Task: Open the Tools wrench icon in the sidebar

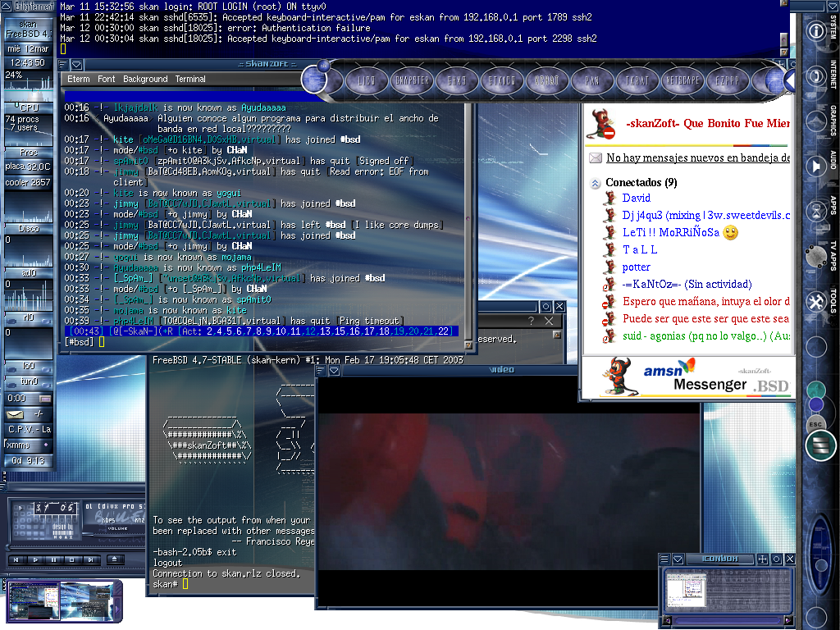Action: point(816,302)
